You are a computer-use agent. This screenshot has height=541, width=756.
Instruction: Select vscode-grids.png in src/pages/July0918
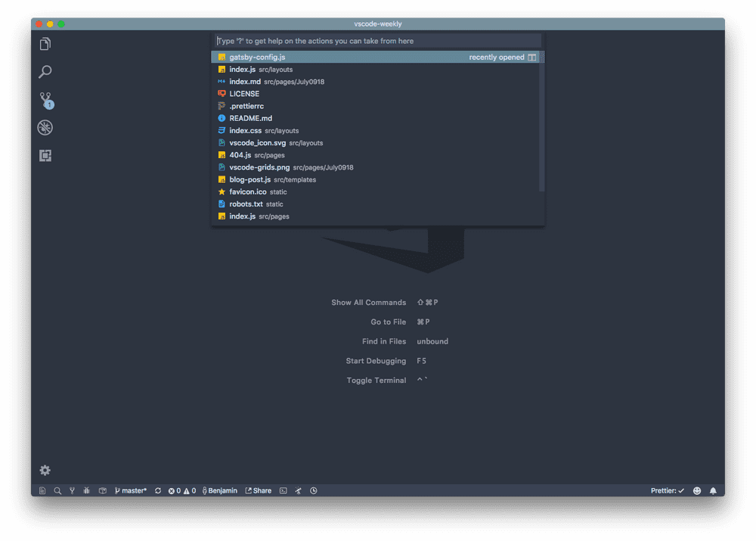[259, 167]
